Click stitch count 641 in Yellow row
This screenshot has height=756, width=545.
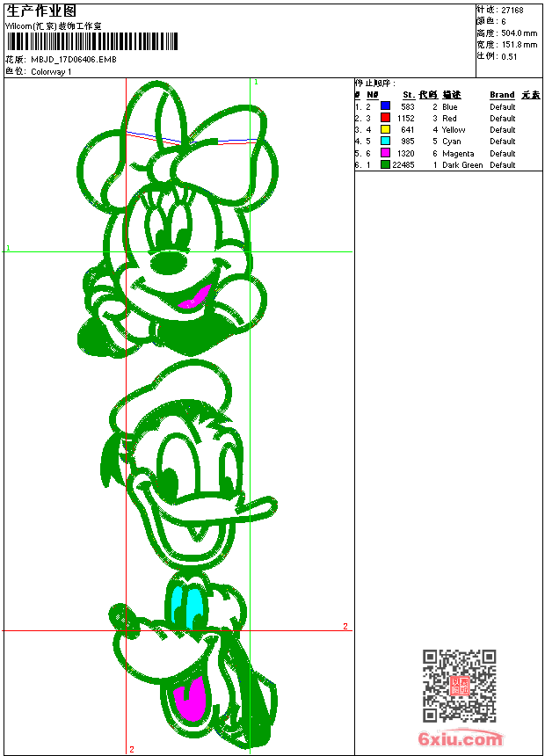tap(408, 130)
